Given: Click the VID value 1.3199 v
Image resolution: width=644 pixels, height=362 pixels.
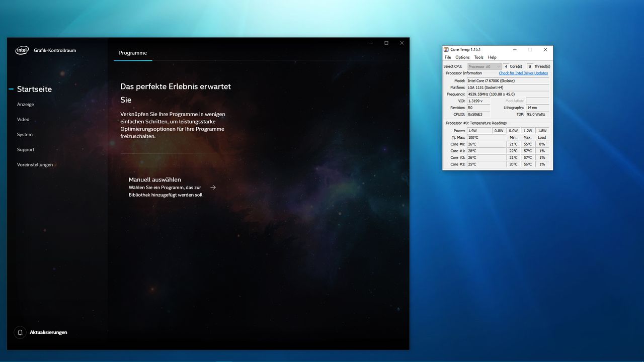Looking at the screenshot, I should (x=478, y=101).
